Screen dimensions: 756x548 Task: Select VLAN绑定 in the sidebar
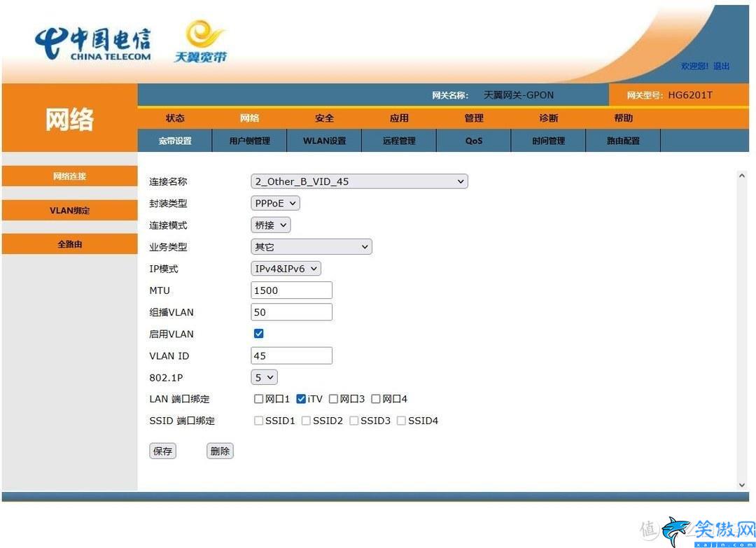click(x=69, y=210)
